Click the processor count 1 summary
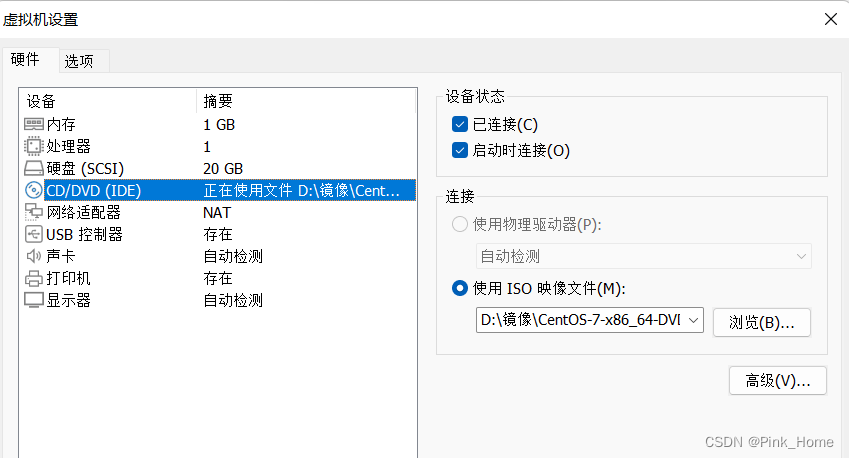Viewport: 849px width, 458px height. coord(207,147)
